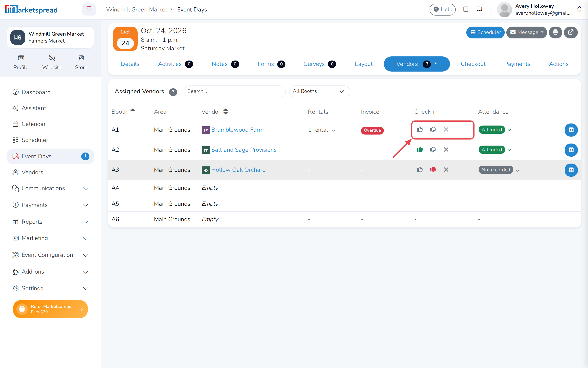This screenshot has height=368, width=588.
Task: Pin the sidebar with the pin icon
Action: click(x=89, y=9)
